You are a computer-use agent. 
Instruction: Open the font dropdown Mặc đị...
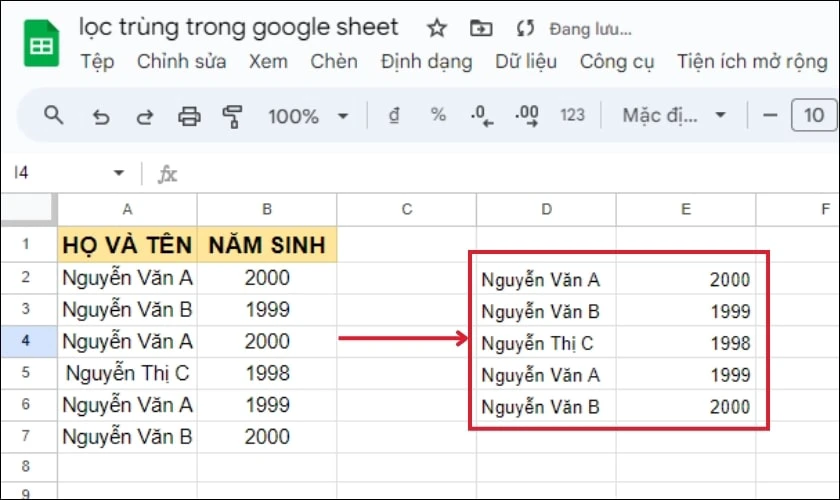674,115
